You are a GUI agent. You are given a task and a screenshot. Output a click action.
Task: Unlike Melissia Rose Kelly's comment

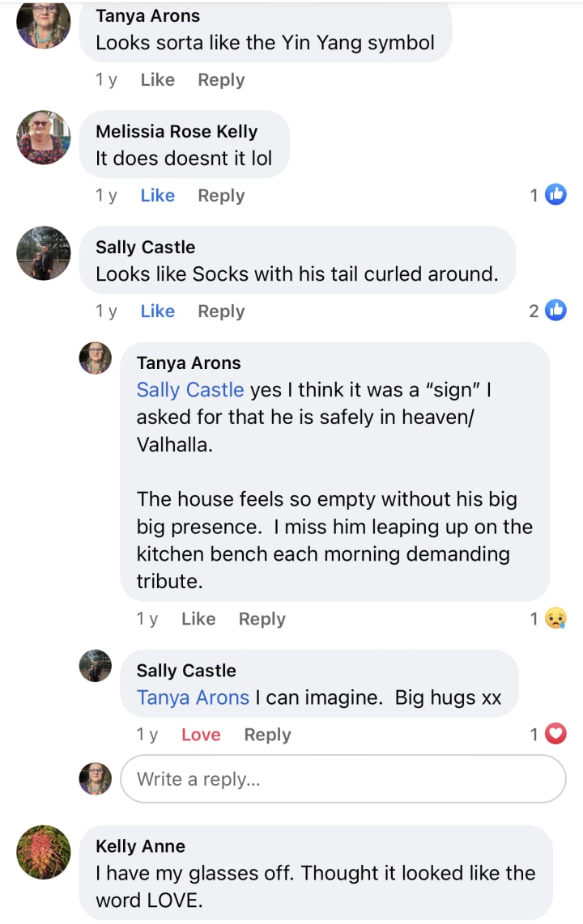[x=157, y=196]
